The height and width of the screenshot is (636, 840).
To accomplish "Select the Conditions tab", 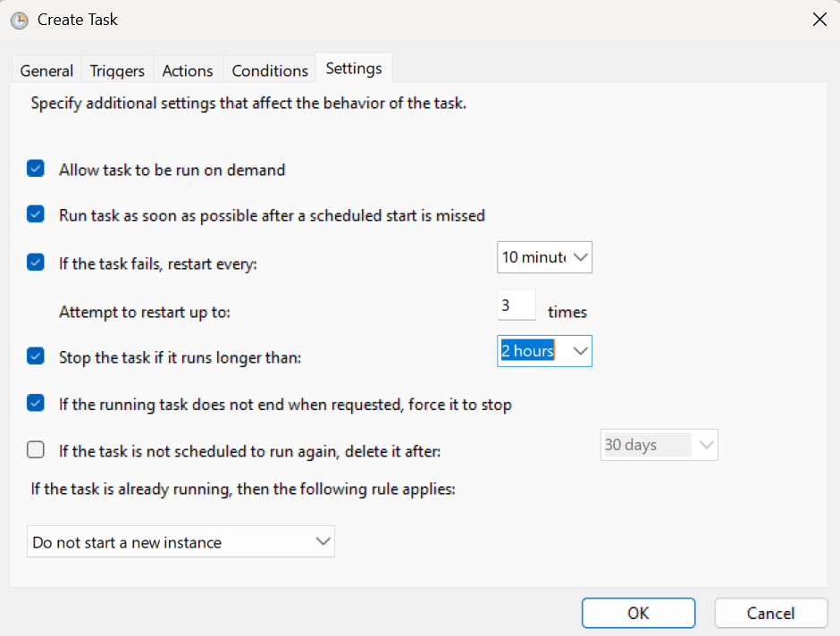I will tap(269, 70).
